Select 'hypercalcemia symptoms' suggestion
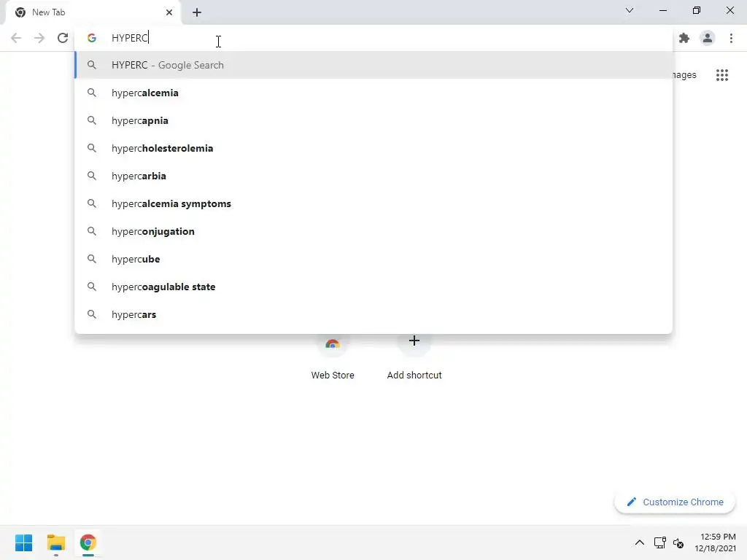This screenshot has height=560, width=747. click(373, 203)
